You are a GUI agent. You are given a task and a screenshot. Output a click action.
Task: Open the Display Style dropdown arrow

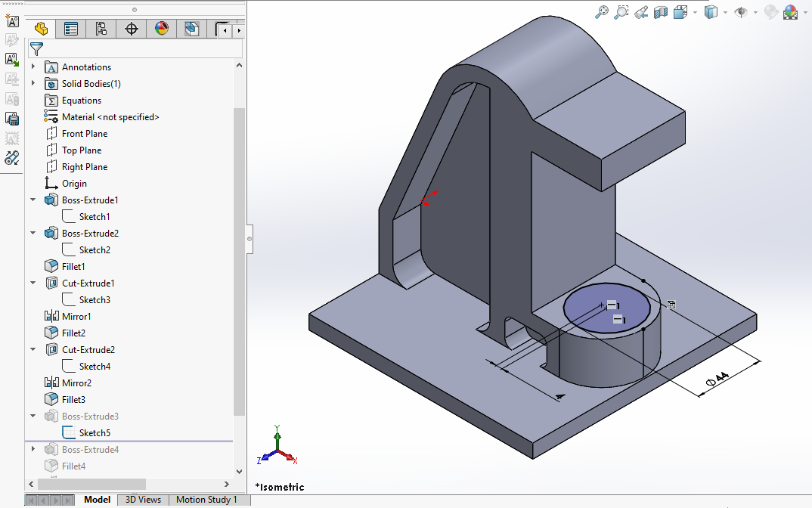725,13
